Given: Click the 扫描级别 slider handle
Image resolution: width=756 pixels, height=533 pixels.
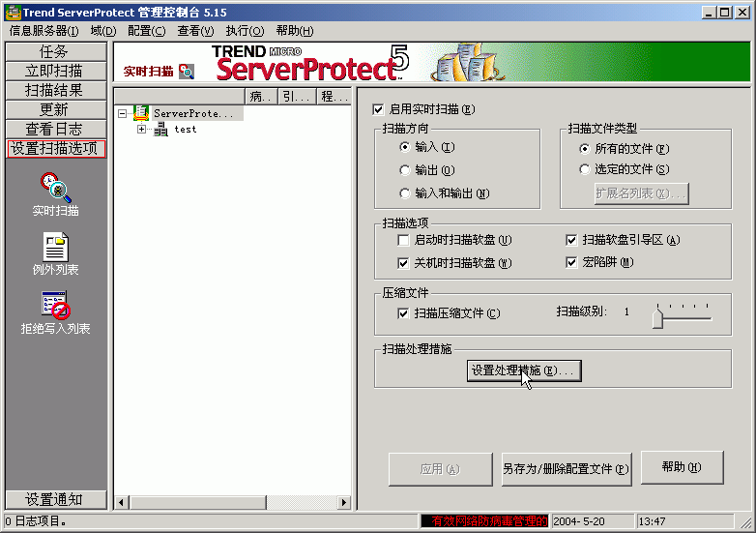Looking at the screenshot, I should point(657,317).
